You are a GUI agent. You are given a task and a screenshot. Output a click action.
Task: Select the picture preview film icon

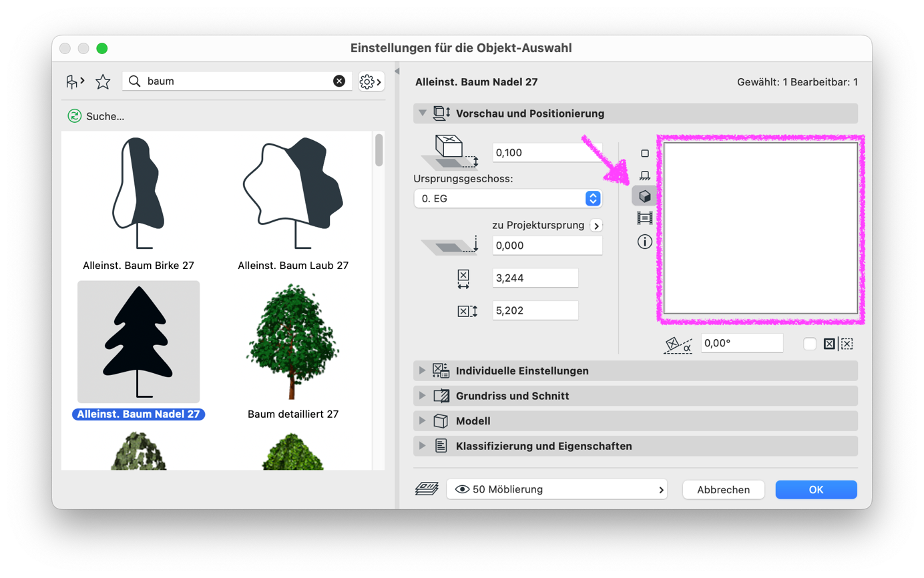[645, 218]
